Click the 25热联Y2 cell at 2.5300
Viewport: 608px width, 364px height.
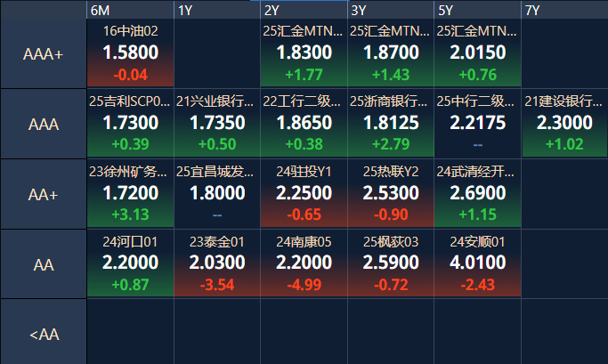(391, 193)
